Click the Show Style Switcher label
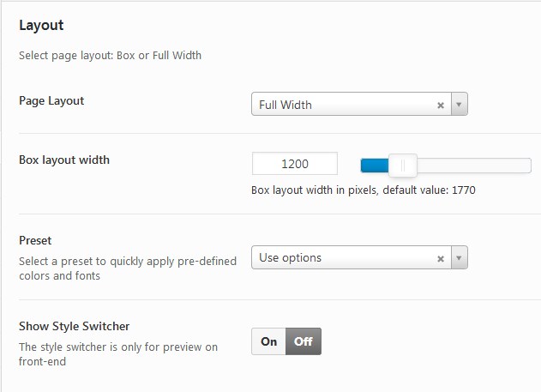The image size is (541, 392). pyautogui.click(x=75, y=327)
